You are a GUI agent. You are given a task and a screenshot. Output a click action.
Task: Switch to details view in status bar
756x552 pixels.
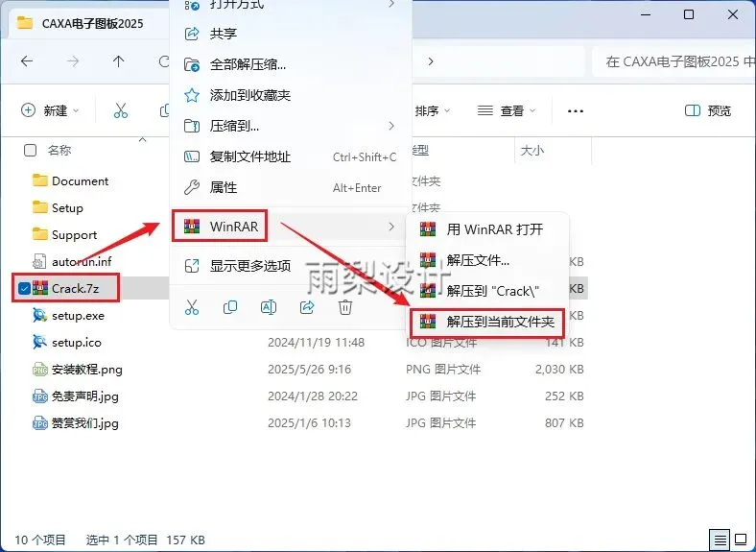point(720,539)
